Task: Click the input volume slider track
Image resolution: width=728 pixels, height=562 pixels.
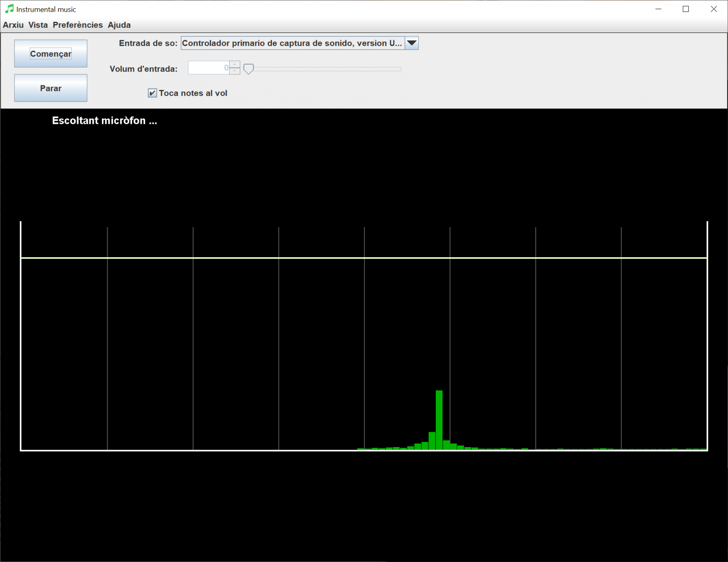Action: [x=325, y=69]
